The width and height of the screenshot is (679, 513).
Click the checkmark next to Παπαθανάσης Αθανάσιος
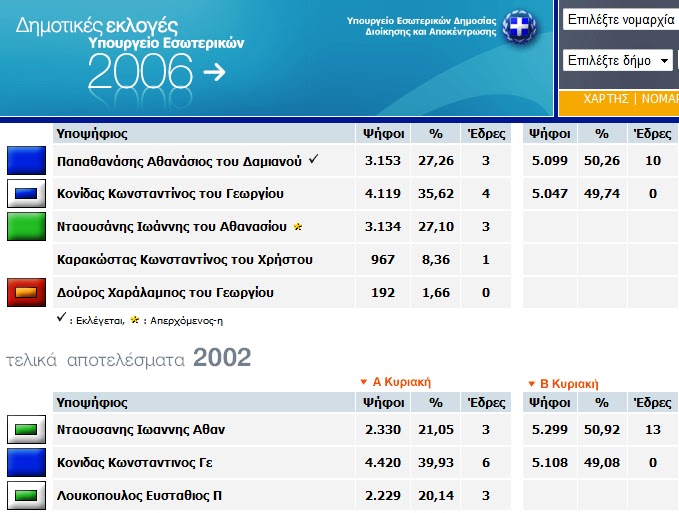pos(314,159)
